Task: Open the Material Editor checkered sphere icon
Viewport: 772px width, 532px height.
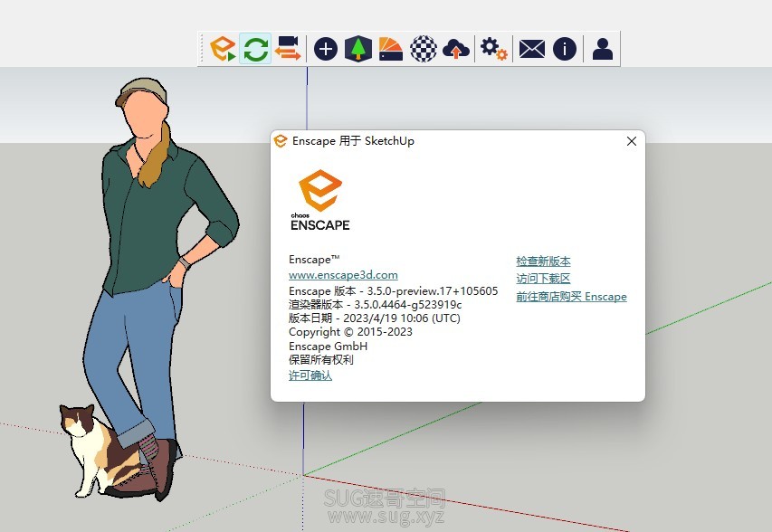Action: (424, 49)
